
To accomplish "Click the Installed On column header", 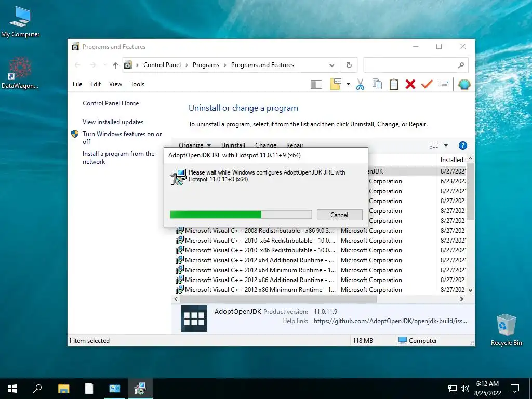I will pyautogui.click(x=452, y=160).
